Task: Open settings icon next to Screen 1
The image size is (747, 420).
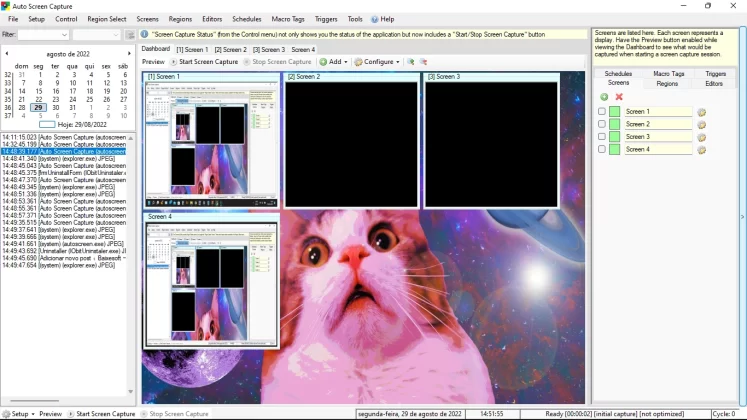Action: tap(701, 112)
